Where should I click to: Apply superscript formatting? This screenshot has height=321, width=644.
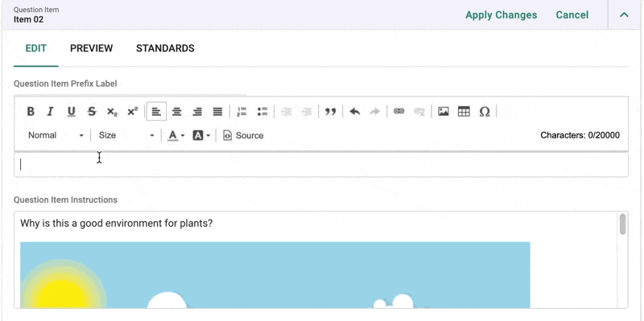(132, 112)
